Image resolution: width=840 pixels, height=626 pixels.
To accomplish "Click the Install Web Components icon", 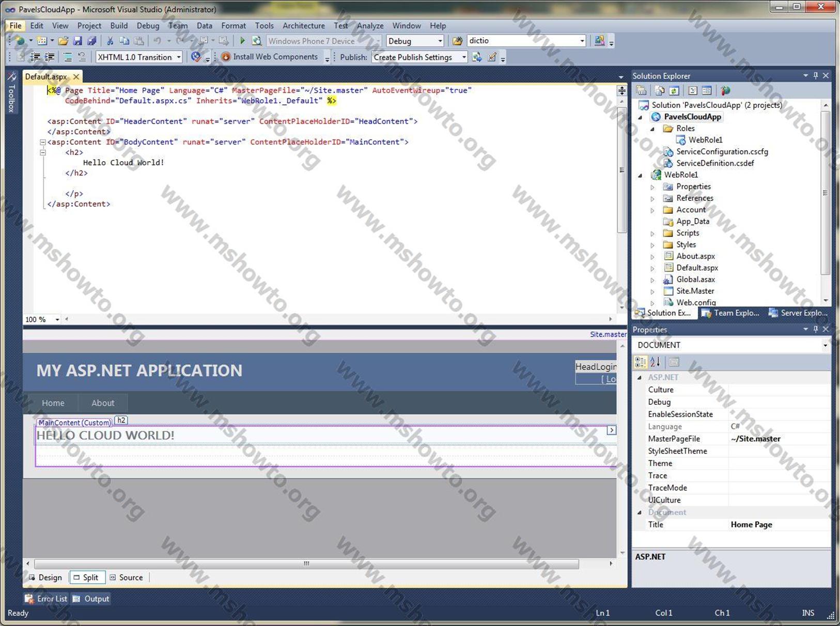I will coord(226,57).
